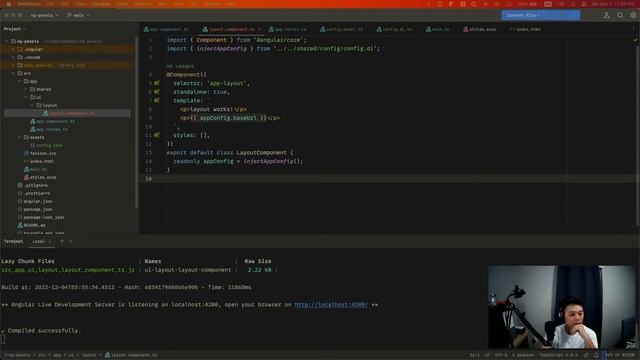This screenshot has width=640, height=360.
Task: Select package-lock.json in project tree
Action: (x=41, y=217)
